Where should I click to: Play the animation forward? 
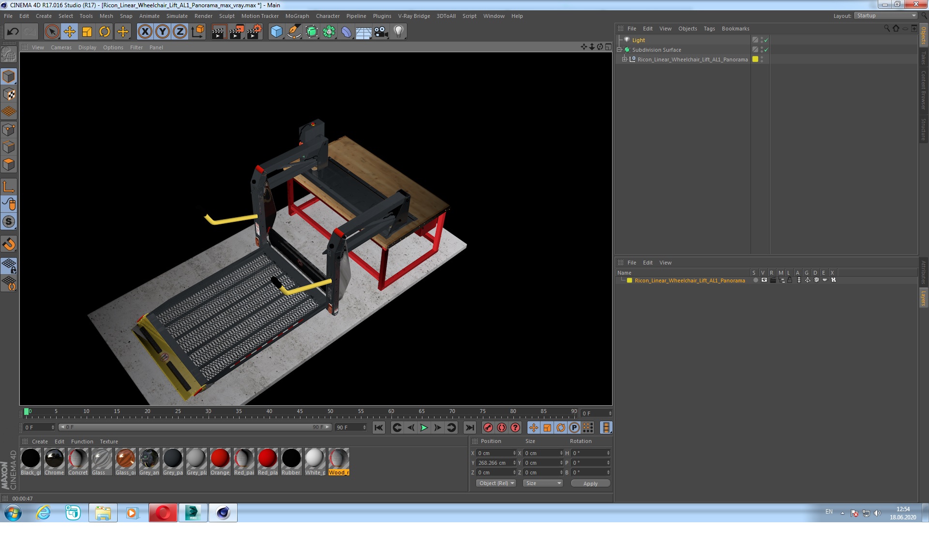point(424,427)
